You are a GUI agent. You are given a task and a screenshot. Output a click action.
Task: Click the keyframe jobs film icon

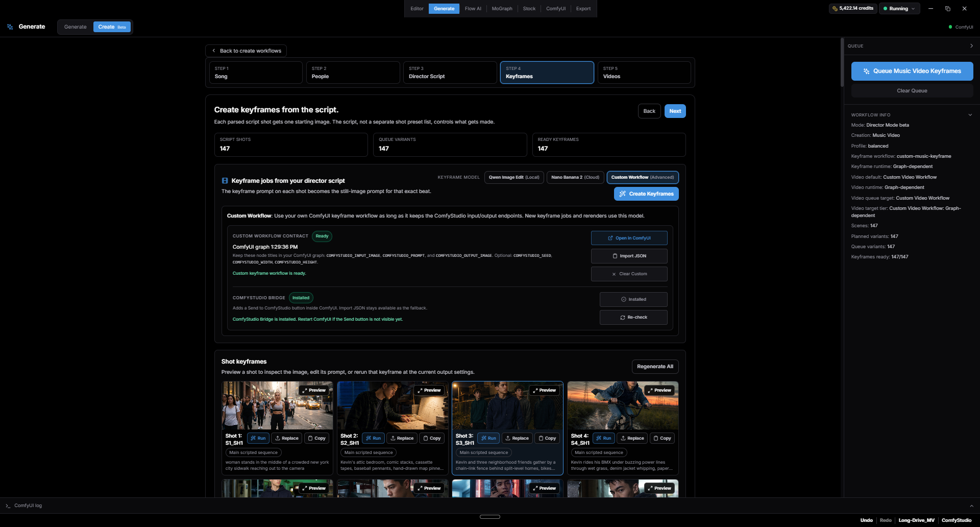coord(225,181)
